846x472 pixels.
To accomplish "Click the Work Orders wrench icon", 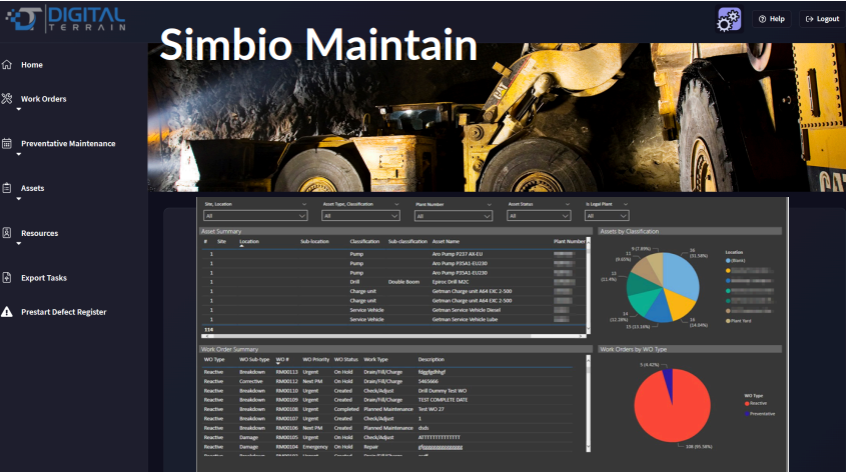I will 7,99.
